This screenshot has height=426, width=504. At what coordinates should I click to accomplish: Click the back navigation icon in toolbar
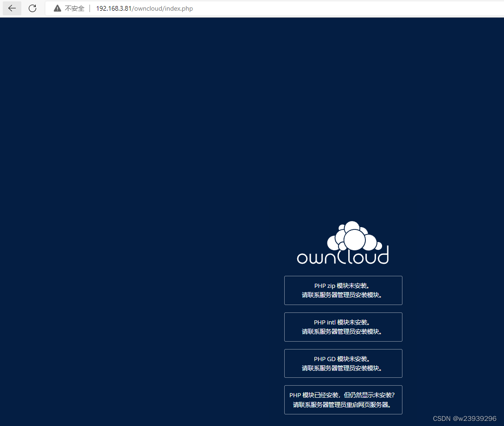(x=12, y=8)
